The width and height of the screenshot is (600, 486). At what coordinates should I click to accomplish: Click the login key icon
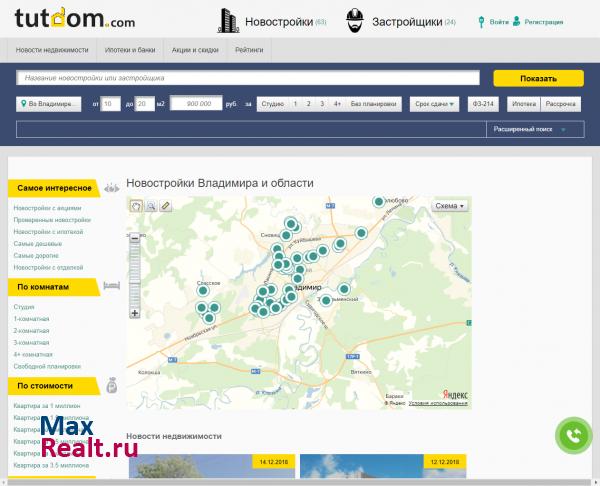click(481, 22)
